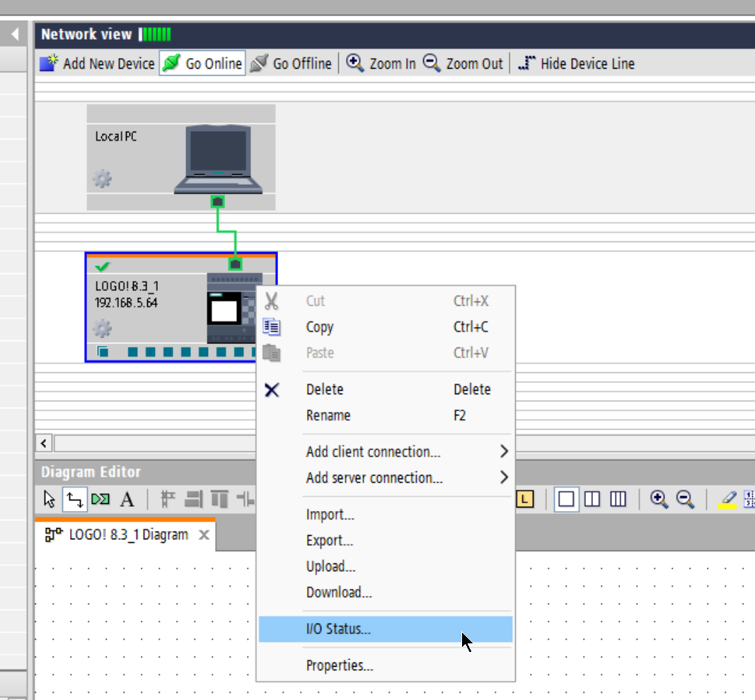Image resolution: width=755 pixels, height=700 pixels.
Task: Choose Export... from context menu
Action: [x=385, y=541]
